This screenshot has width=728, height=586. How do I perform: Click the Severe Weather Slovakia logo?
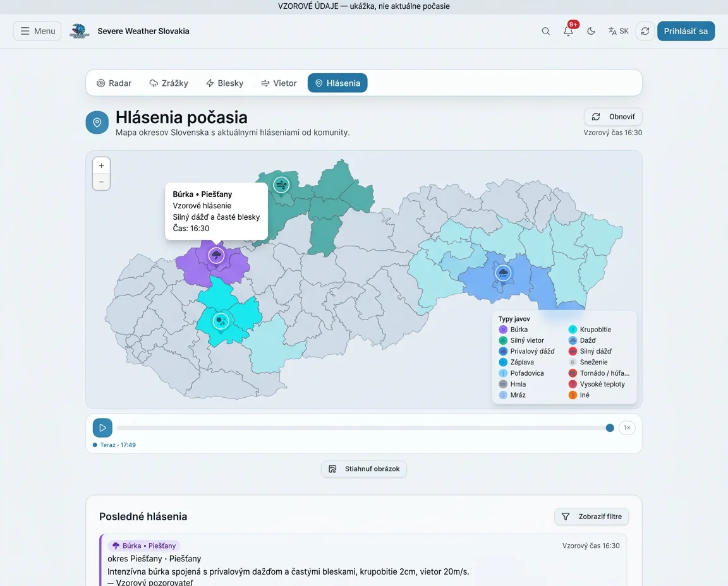[80, 31]
